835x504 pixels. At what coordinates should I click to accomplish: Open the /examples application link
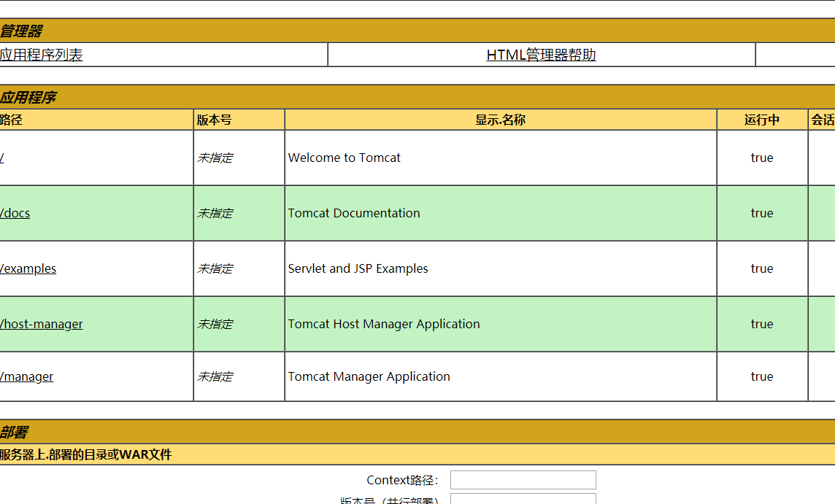point(28,268)
